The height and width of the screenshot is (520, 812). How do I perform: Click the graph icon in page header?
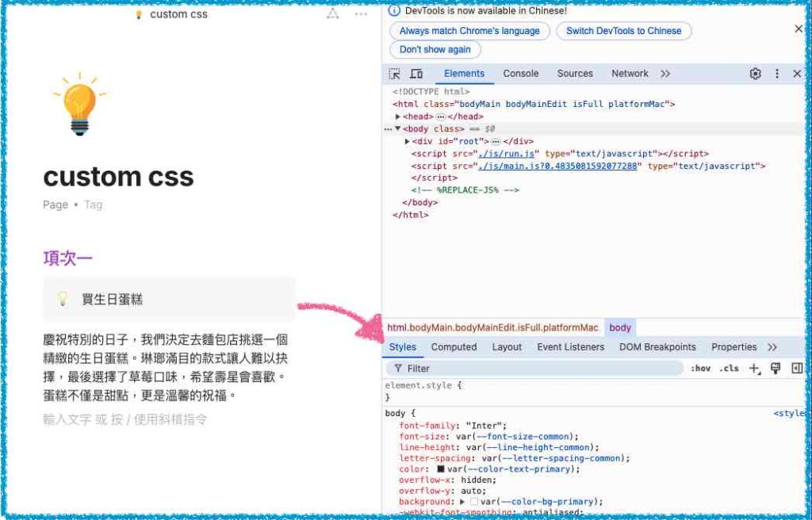pos(332,14)
